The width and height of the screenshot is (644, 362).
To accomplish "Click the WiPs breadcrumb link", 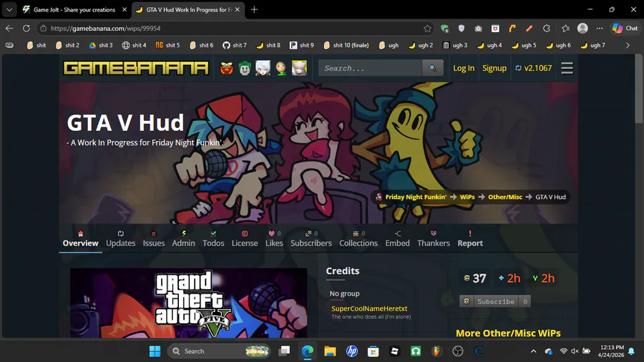I will [467, 197].
